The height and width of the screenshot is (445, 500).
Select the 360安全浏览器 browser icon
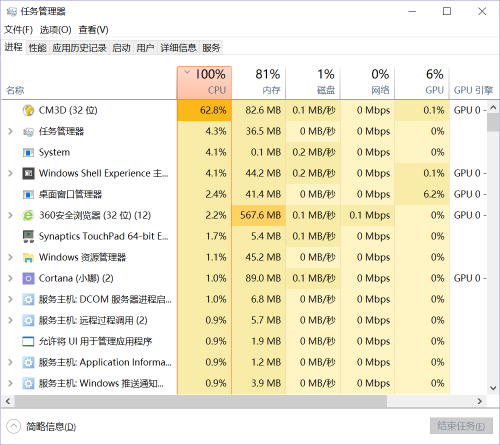pos(28,216)
